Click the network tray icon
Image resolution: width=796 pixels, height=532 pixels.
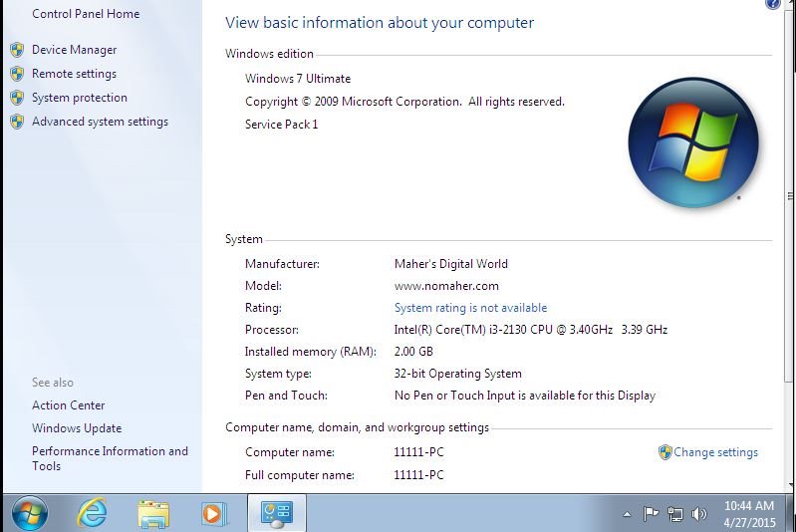tap(674, 514)
